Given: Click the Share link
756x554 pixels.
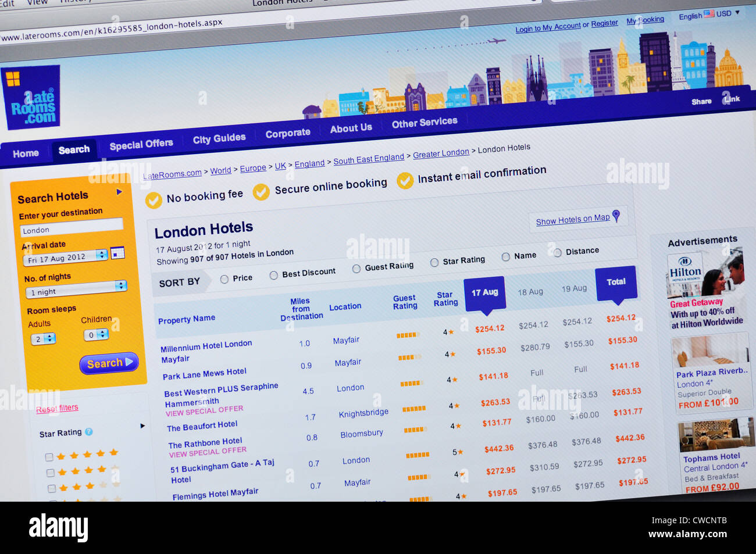Looking at the screenshot, I should tap(701, 101).
